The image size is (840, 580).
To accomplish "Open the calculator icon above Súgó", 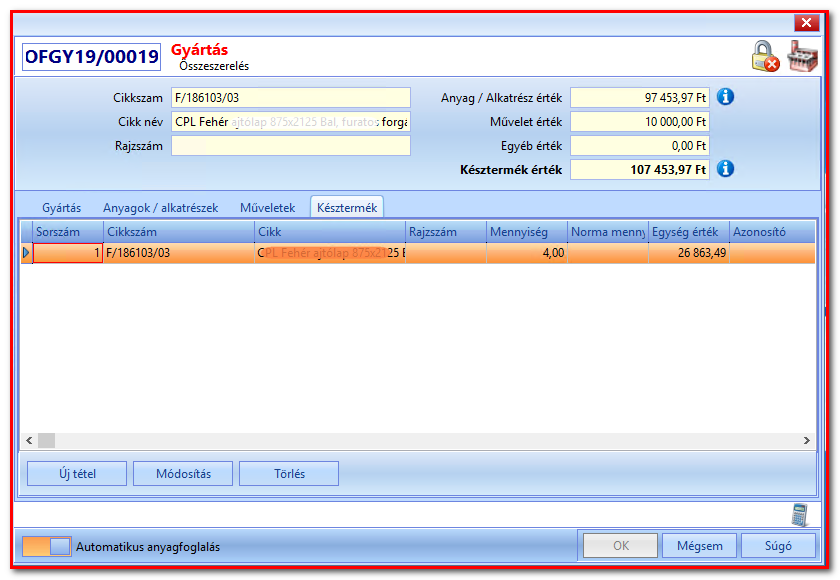I will point(799,515).
